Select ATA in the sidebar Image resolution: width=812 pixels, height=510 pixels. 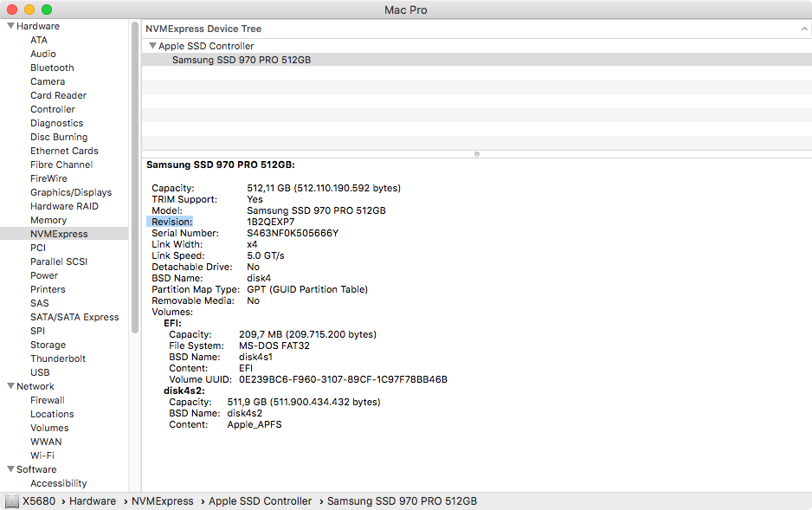click(x=39, y=40)
